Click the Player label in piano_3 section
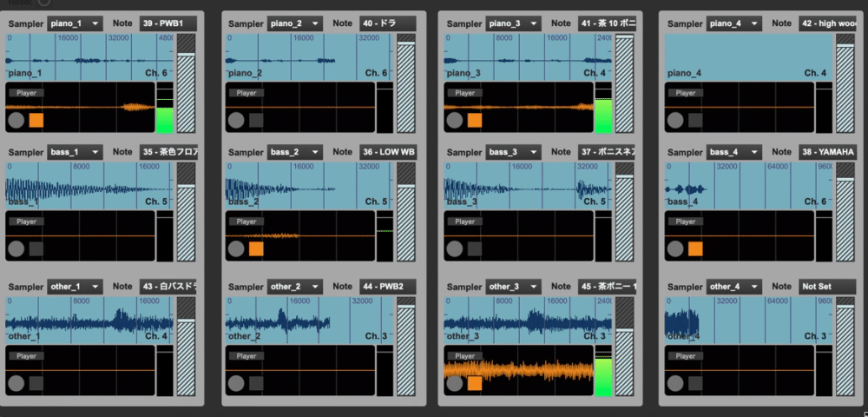The width and height of the screenshot is (868, 417). [x=464, y=92]
